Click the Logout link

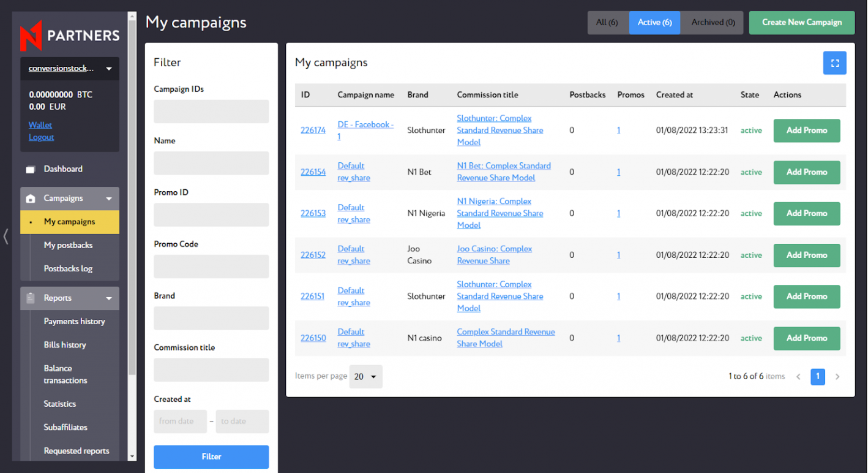click(x=41, y=137)
